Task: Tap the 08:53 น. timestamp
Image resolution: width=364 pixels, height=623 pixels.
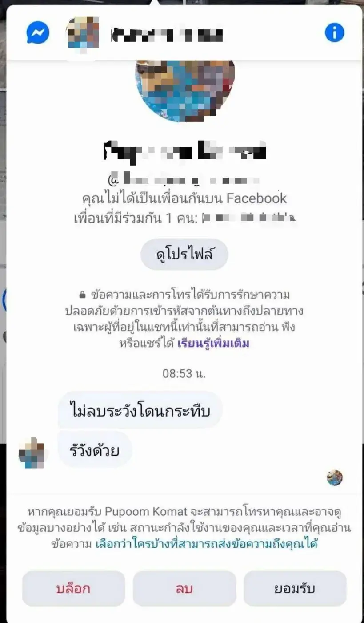Action: pos(184,374)
